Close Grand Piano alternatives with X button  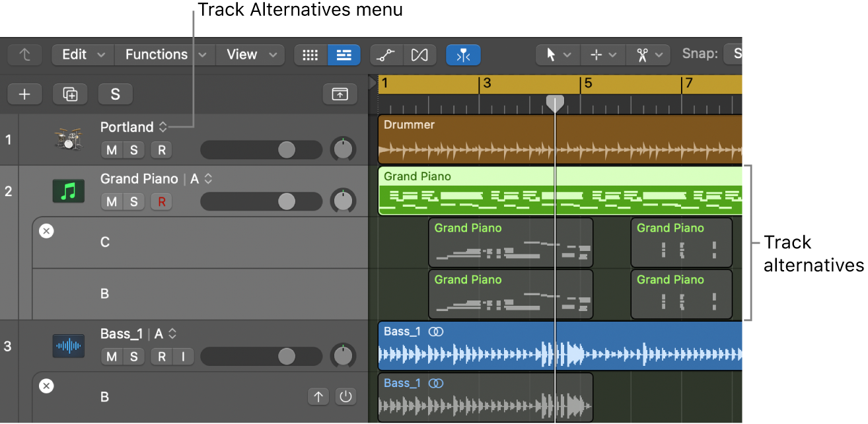(46, 231)
